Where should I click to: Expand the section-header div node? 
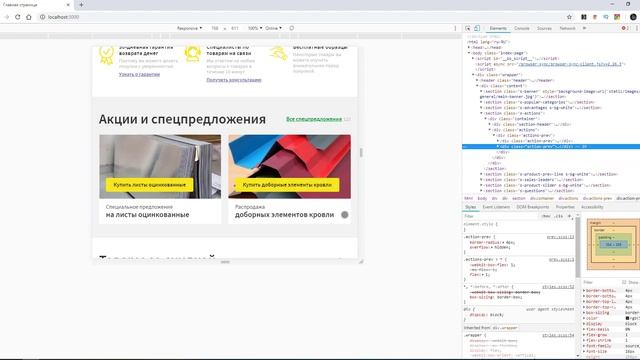[489, 124]
